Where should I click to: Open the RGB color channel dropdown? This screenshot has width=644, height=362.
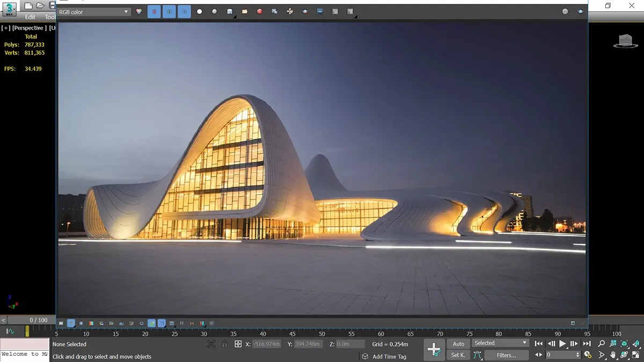tap(94, 11)
